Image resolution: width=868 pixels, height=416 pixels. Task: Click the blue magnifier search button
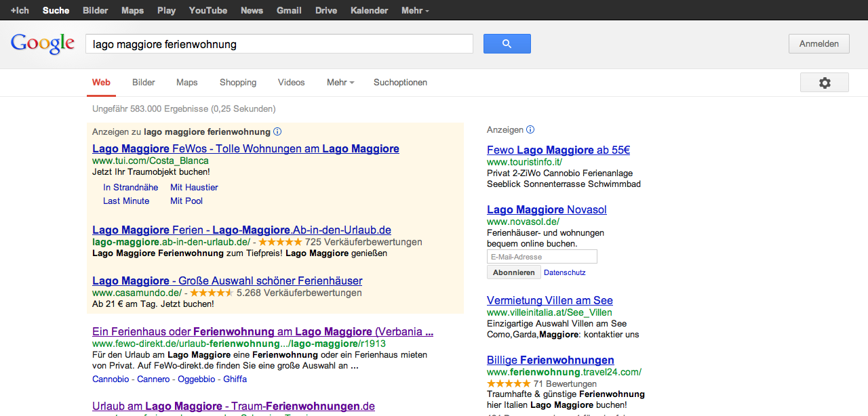507,44
